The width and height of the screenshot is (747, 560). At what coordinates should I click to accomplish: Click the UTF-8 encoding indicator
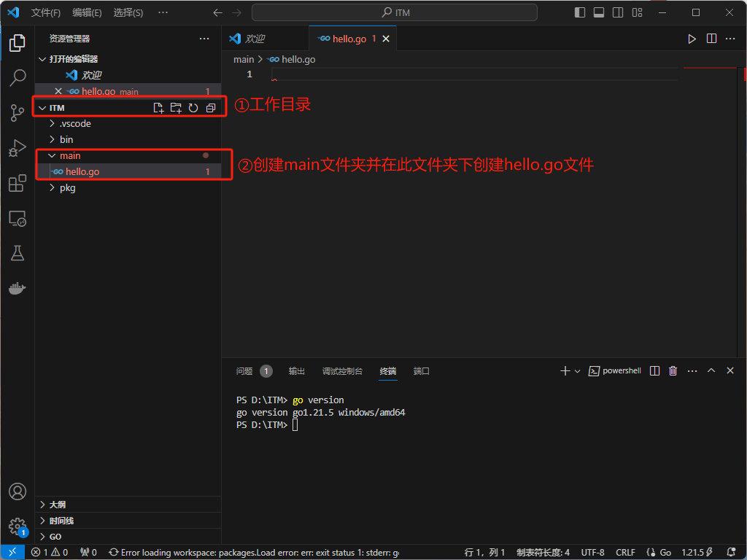[x=592, y=553]
